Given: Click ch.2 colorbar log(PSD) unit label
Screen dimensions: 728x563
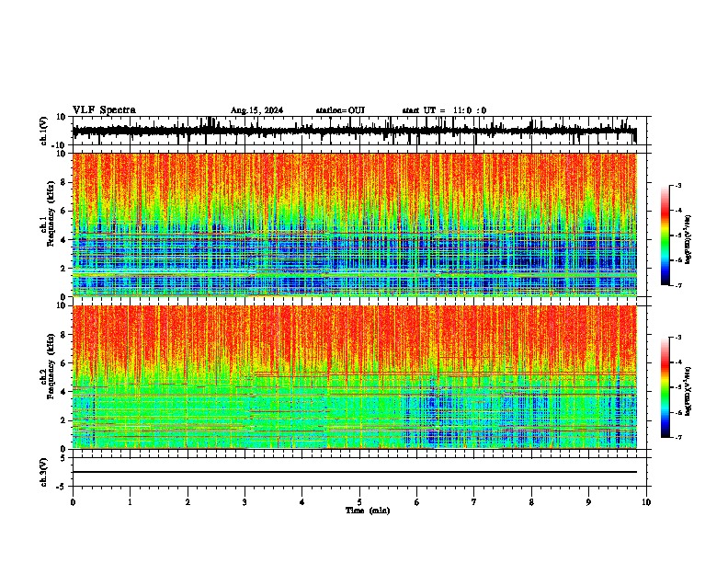Looking at the screenshot, I should tap(688, 389).
